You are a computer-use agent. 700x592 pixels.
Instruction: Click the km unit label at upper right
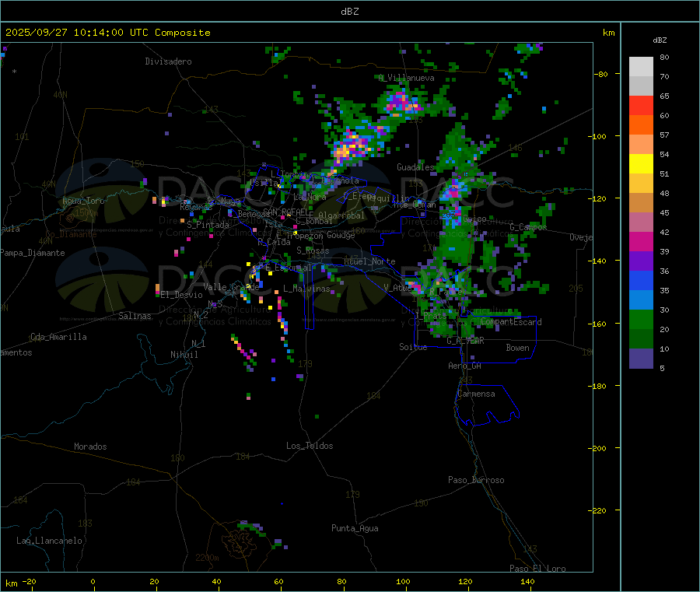click(x=608, y=33)
